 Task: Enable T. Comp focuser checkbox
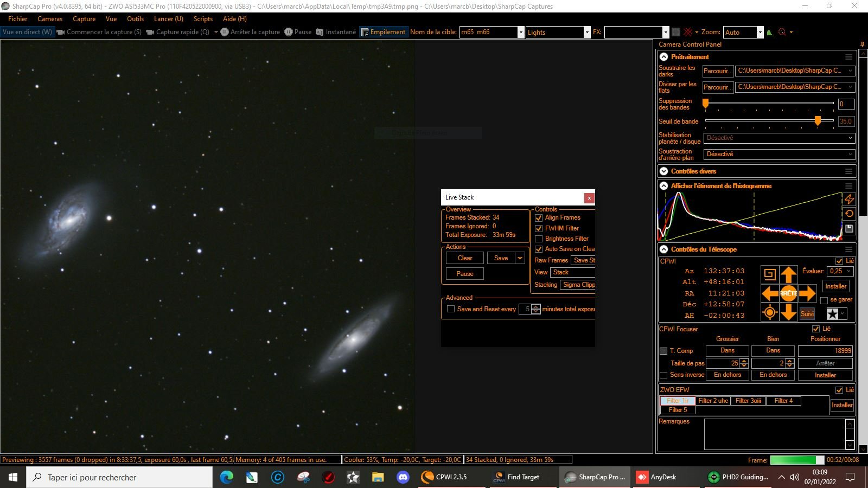pyautogui.click(x=663, y=351)
